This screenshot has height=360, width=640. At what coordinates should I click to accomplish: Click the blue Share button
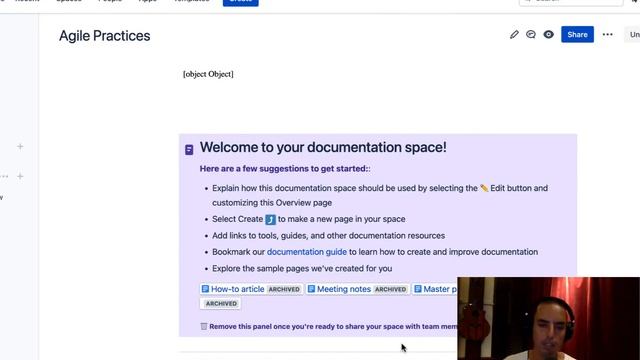click(x=577, y=35)
